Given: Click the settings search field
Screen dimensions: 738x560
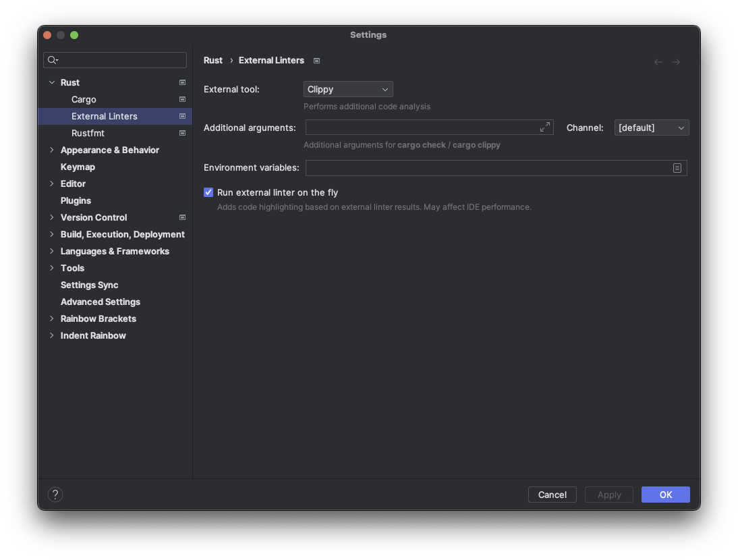Looking at the screenshot, I should [x=121, y=60].
